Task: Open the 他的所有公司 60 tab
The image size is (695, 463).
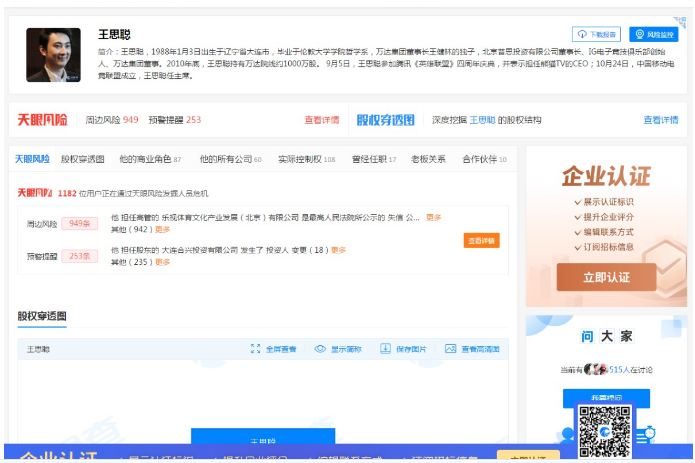Action: tap(230, 159)
